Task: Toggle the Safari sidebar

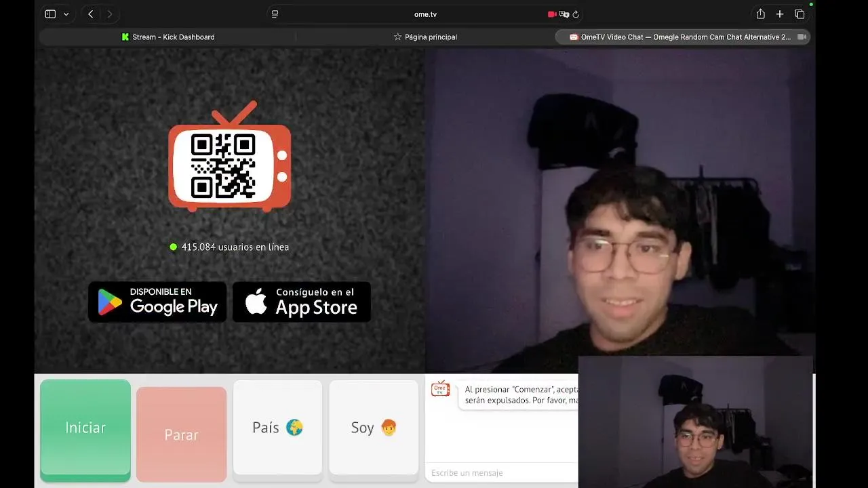Action: pyautogui.click(x=50, y=14)
